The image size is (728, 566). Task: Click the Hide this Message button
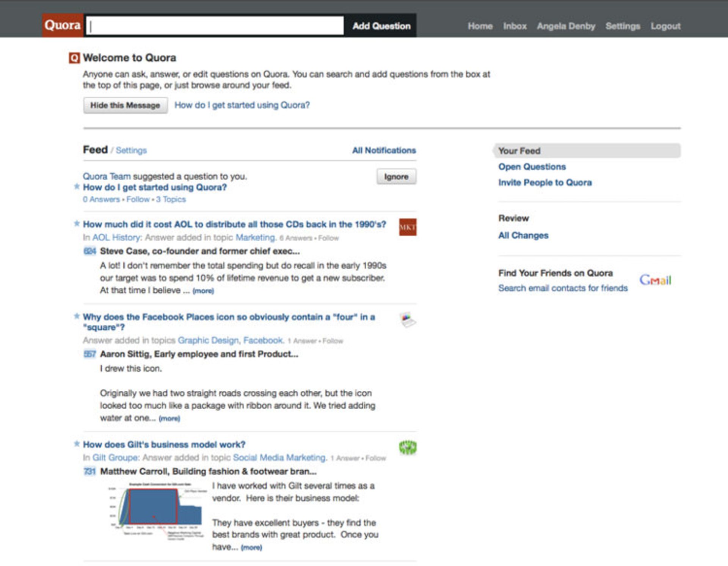pos(125,105)
